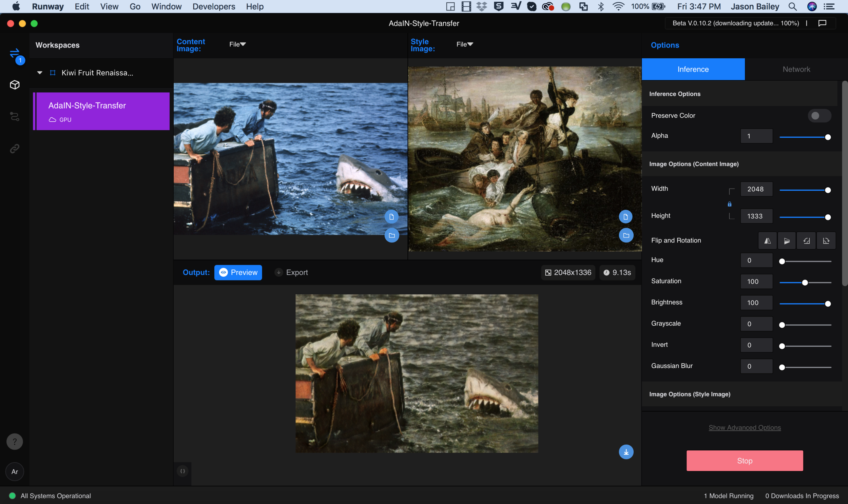Image resolution: width=848 pixels, height=504 pixels.
Task: Open the Dropbox menu bar icon
Action: 482,6
